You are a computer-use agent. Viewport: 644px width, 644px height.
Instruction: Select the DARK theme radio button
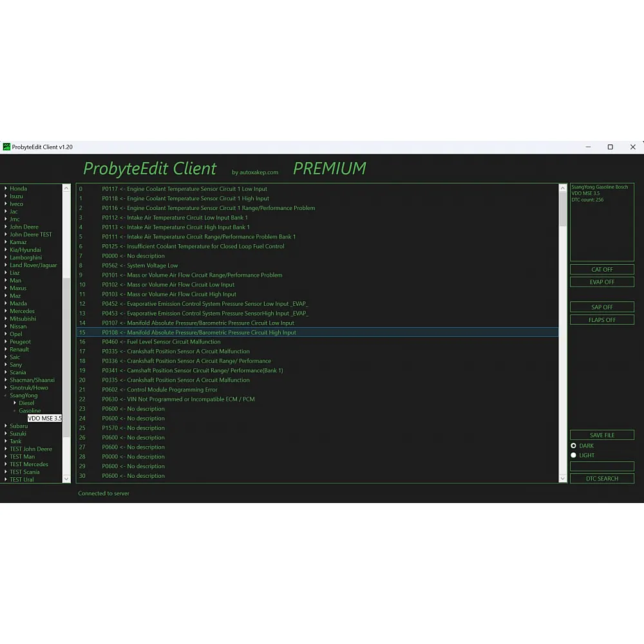[573, 446]
